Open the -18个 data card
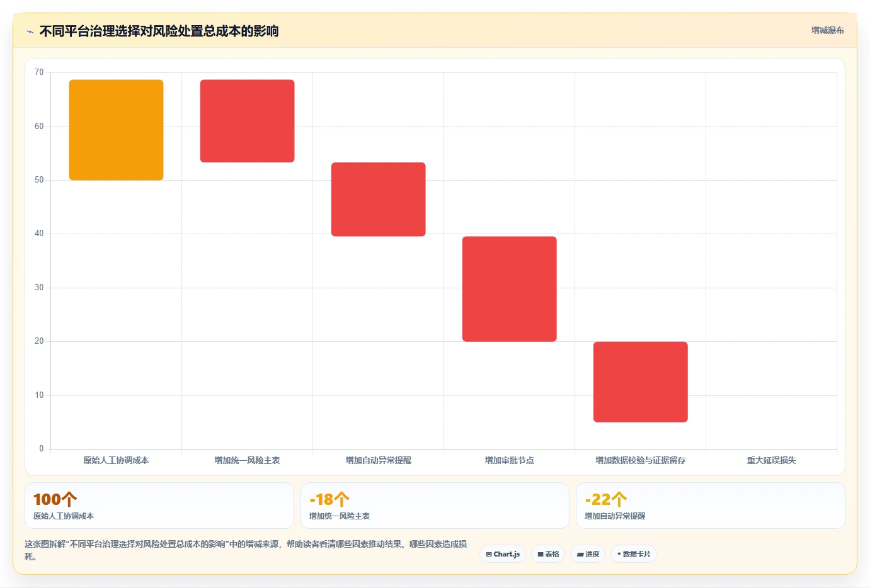This screenshot has height=588, width=870. point(435,506)
